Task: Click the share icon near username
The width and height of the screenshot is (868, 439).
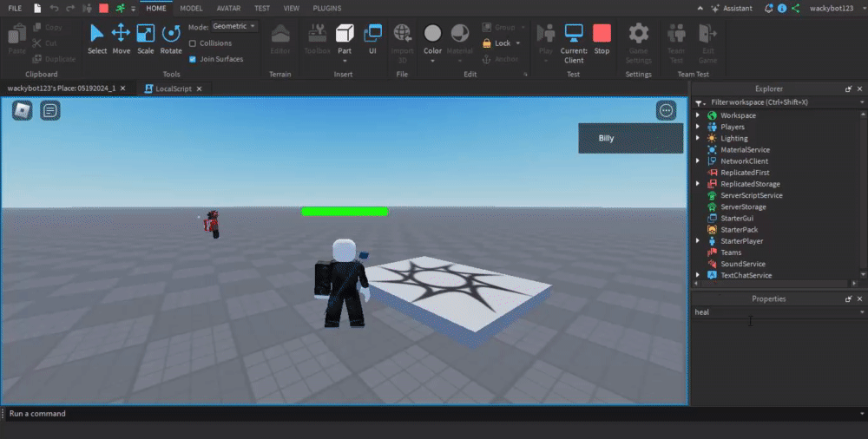Action: click(795, 9)
